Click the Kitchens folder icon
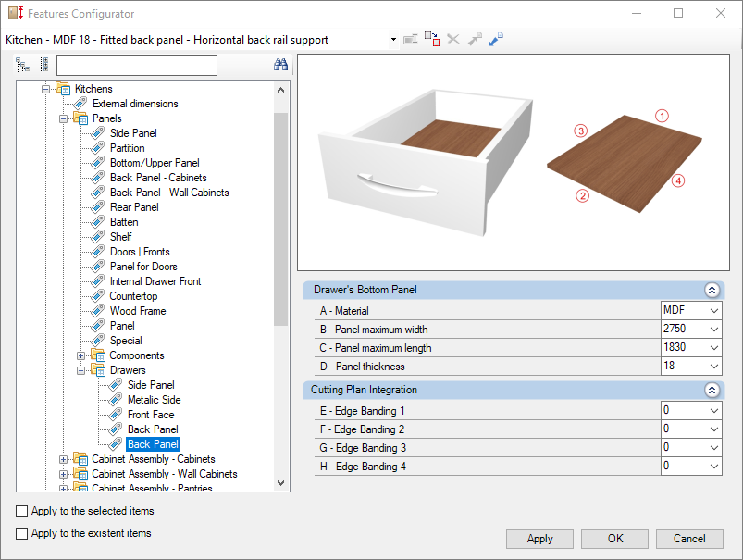The image size is (743, 560). 63,88
